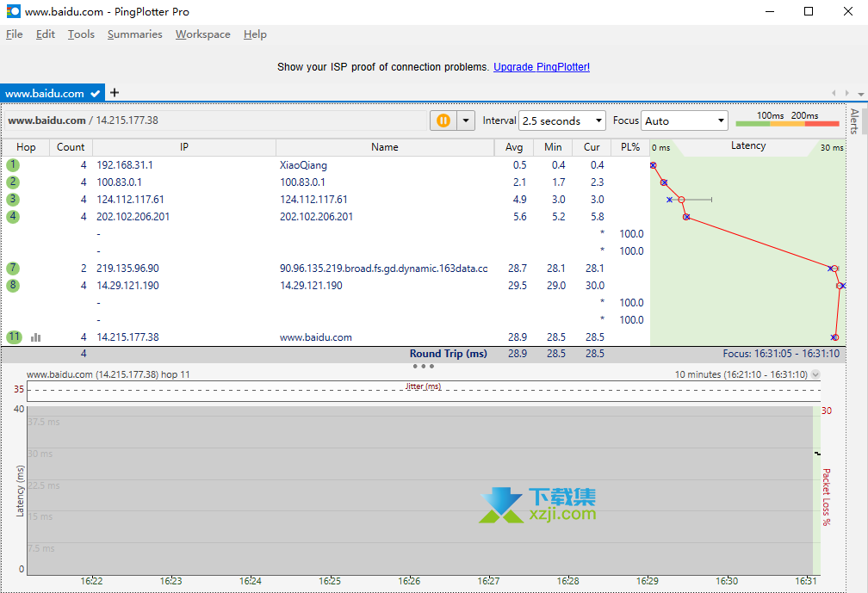
Task: Click the 30 ms latency scale label
Action: coord(832,148)
